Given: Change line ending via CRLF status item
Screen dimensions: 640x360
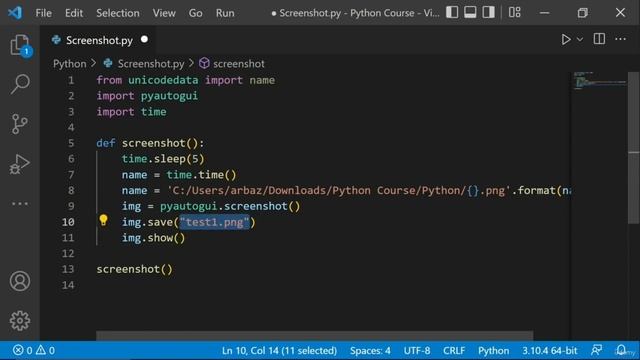Looking at the screenshot, I should tap(454, 351).
